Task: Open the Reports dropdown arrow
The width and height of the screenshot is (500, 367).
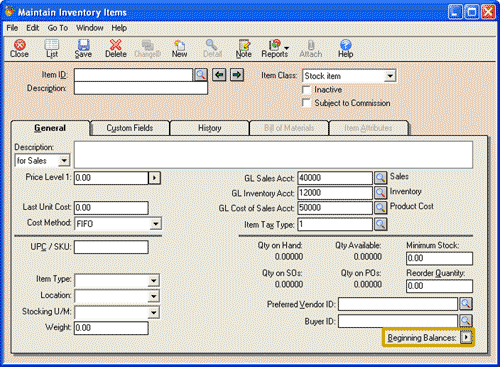Action: click(x=286, y=49)
